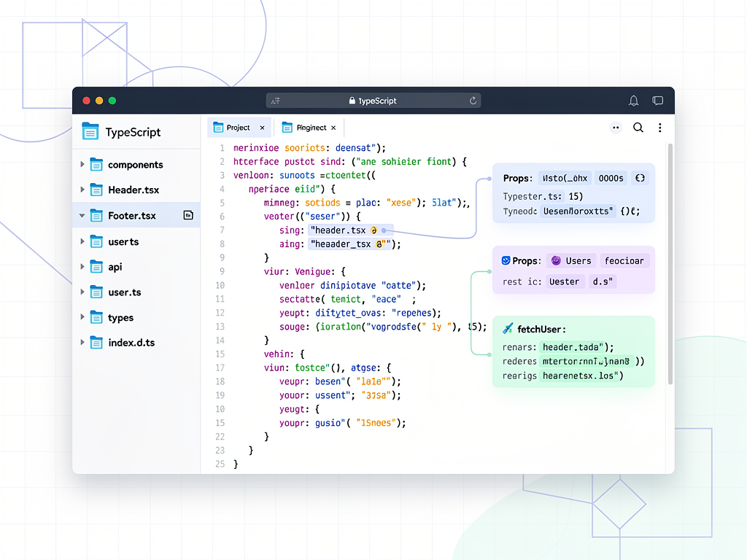The width and height of the screenshot is (747, 560).
Task: Click the lock icon beside TypeScript title
Action: 352,101
